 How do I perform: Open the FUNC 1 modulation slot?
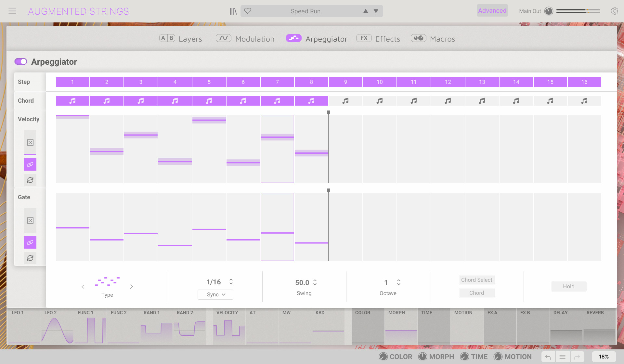[90, 326]
